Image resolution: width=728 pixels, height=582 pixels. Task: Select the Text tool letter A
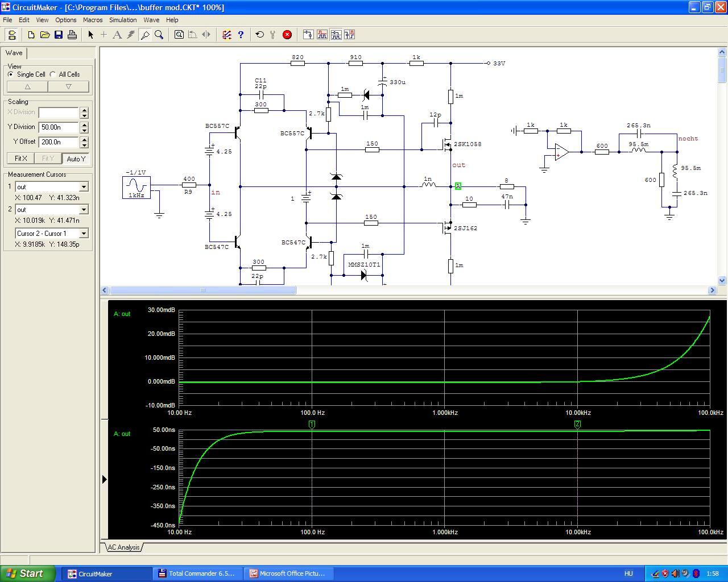point(117,35)
